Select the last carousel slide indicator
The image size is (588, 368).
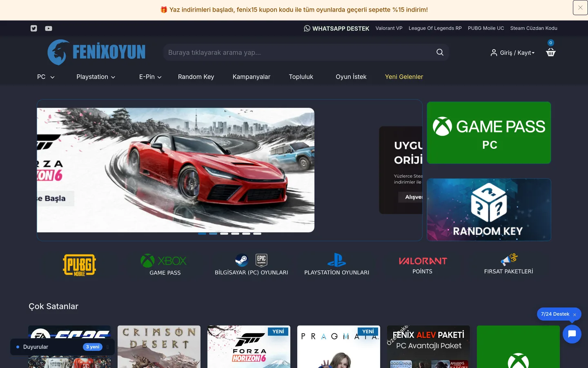tap(257, 233)
